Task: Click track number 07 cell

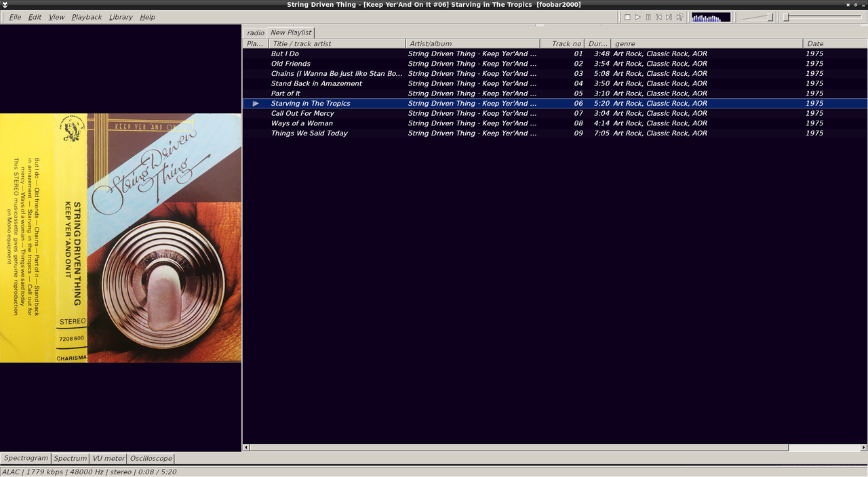Action: click(578, 113)
